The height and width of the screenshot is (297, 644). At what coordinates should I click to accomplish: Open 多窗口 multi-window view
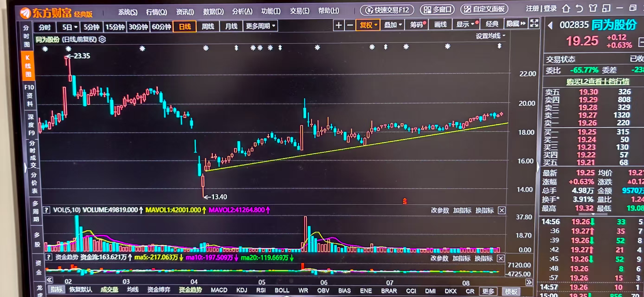[438, 10]
